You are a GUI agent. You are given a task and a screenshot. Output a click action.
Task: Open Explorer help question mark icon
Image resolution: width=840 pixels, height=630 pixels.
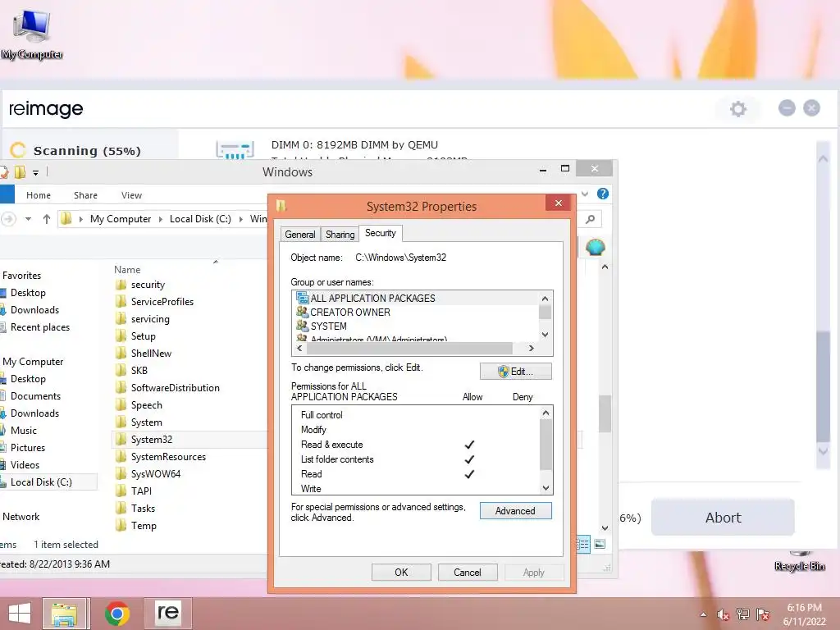click(603, 194)
